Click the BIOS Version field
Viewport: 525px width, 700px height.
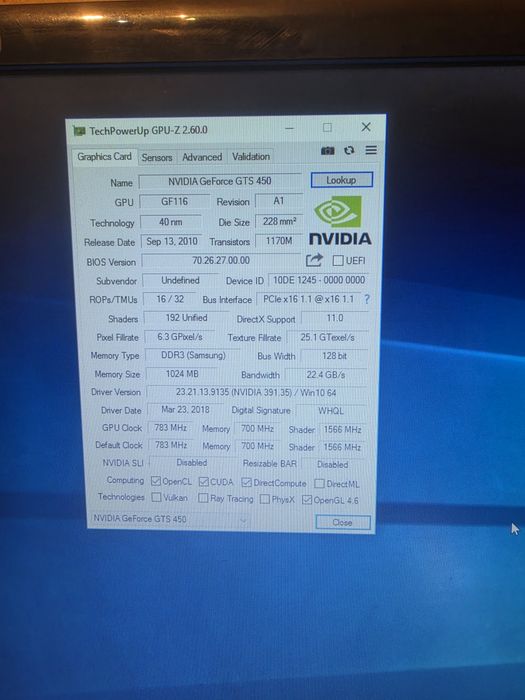[221, 260]
